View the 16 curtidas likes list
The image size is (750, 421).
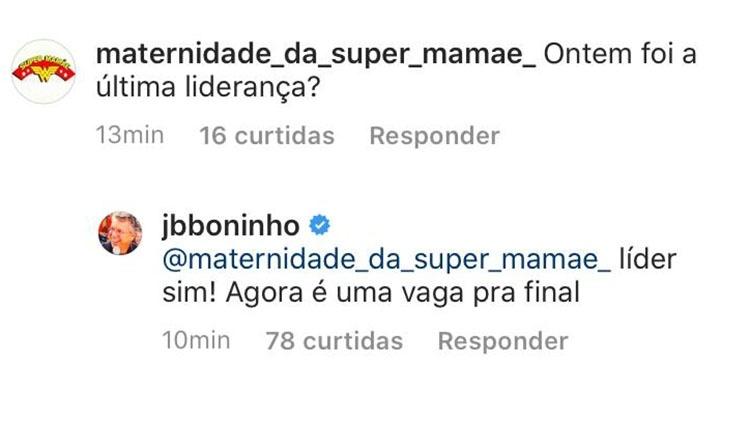tap(267, 135)
